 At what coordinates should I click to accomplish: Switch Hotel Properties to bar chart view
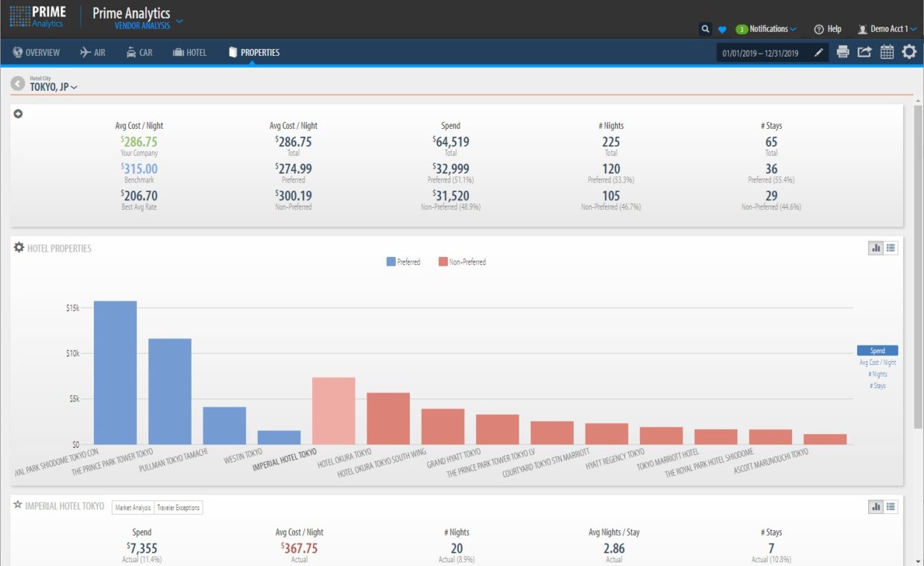click(876, 248)
